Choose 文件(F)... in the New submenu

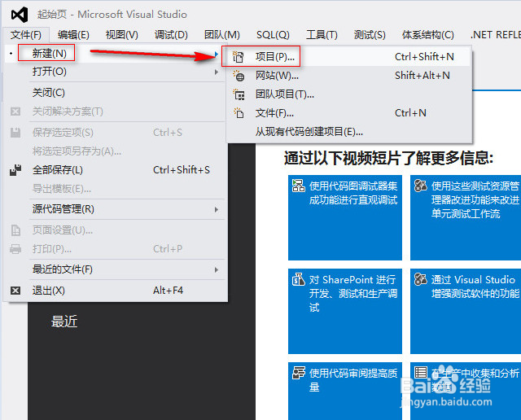pos(349,113)
